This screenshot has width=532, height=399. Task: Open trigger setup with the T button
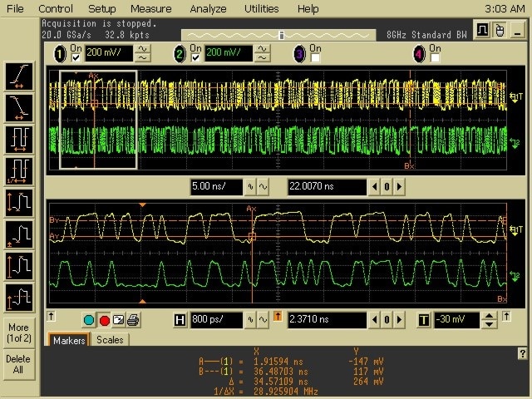pos(424,320)
